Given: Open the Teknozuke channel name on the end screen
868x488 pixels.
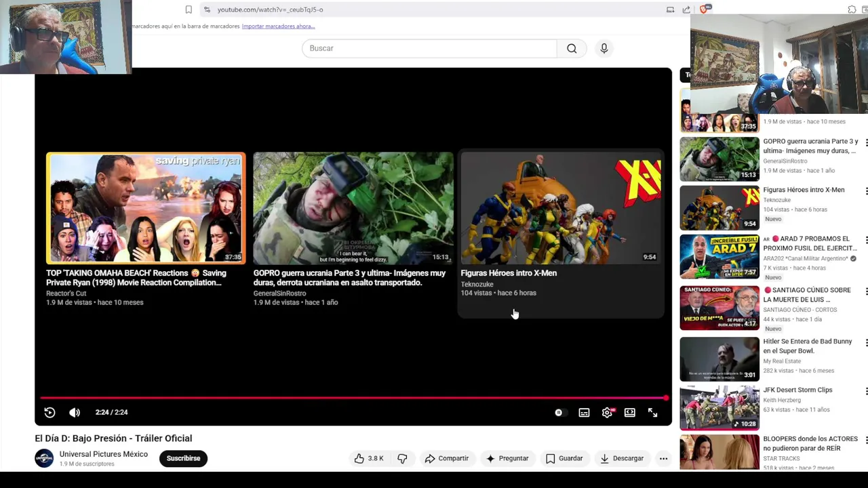Looking at the screenshot, I should click(477, 284).
